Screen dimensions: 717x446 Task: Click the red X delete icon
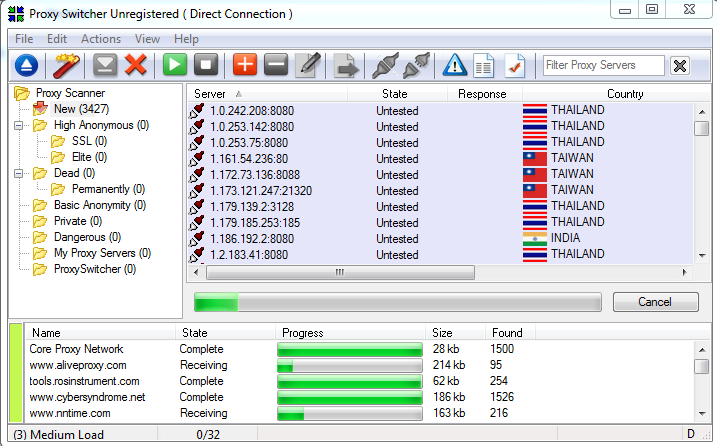click(x=136, y=65)
